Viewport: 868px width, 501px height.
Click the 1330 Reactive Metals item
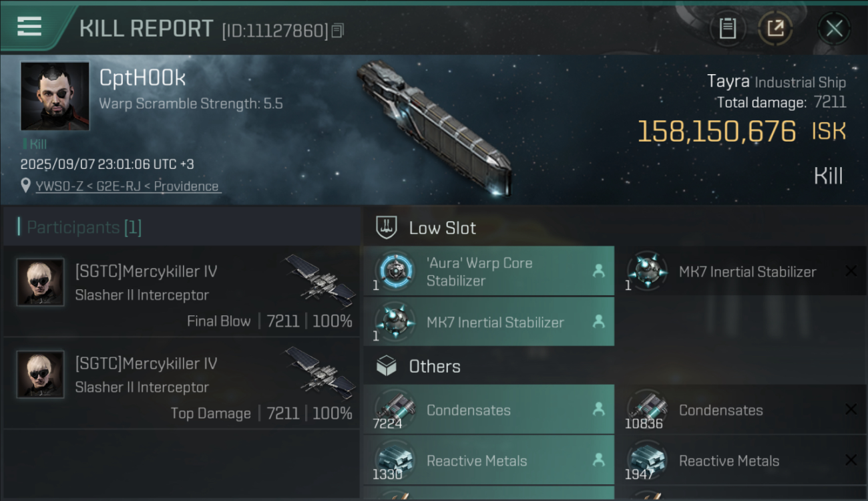tap(489, 461)
